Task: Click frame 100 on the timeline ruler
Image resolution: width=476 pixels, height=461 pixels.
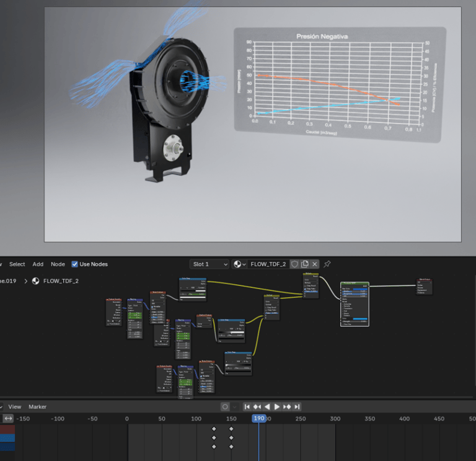Action: point(196,419)
